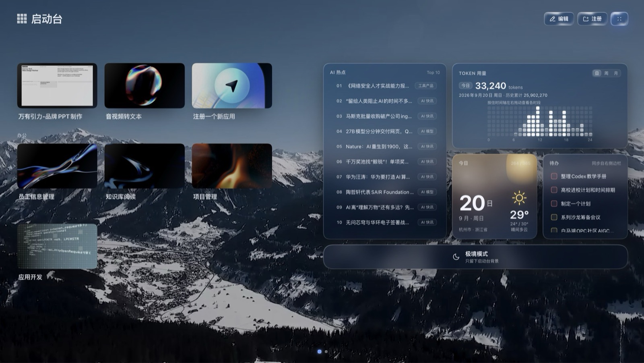Click the 注册 button
The height and width of the screenshot is (363, 644).
click(x=592, y=19)
